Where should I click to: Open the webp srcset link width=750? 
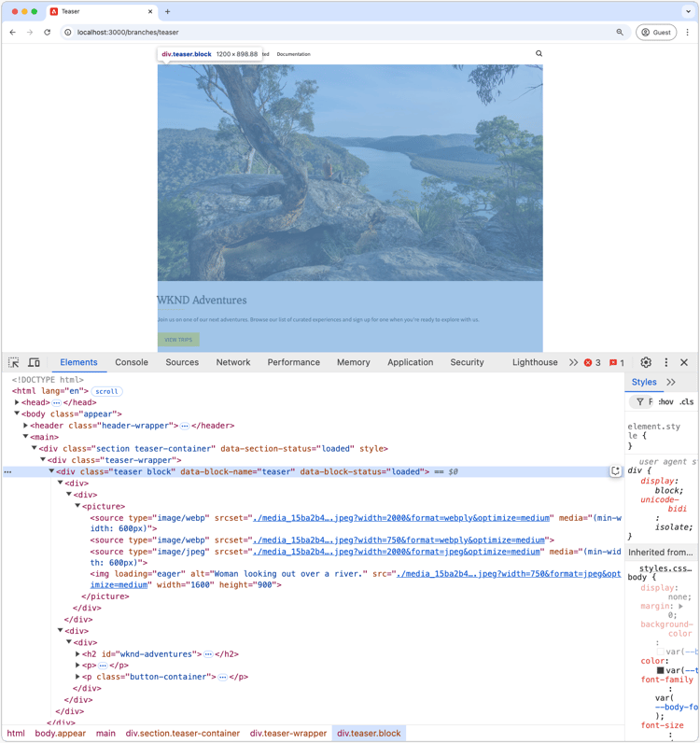(x=399, y=540)
